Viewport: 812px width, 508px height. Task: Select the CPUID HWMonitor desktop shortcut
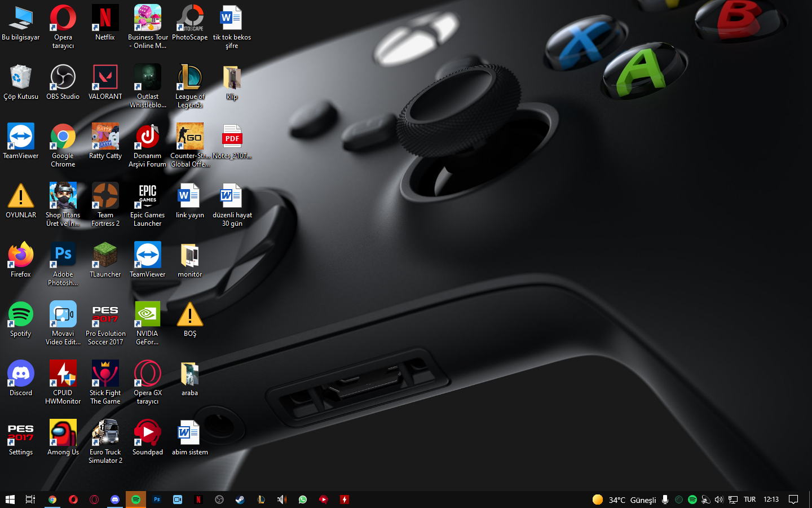click(x=63, y=383)
